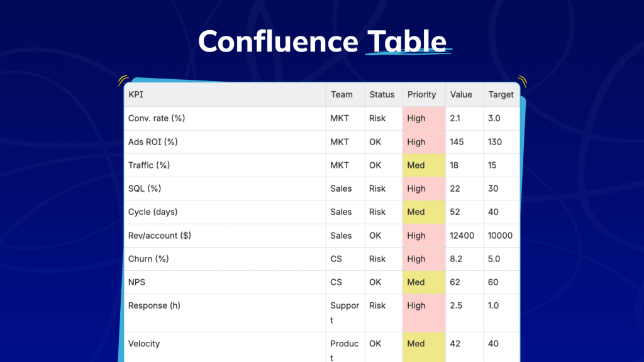Select the Value column header
This screenshot has height=362, width=644.
click(459, 94)
